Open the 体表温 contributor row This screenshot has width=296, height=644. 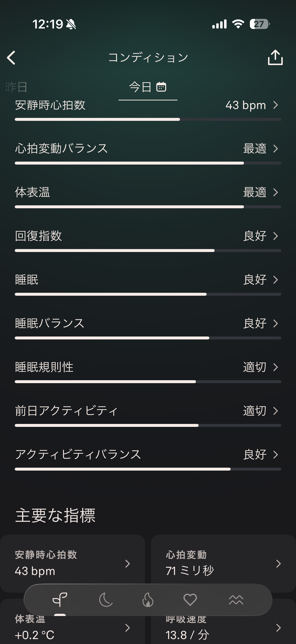[147, 193]
